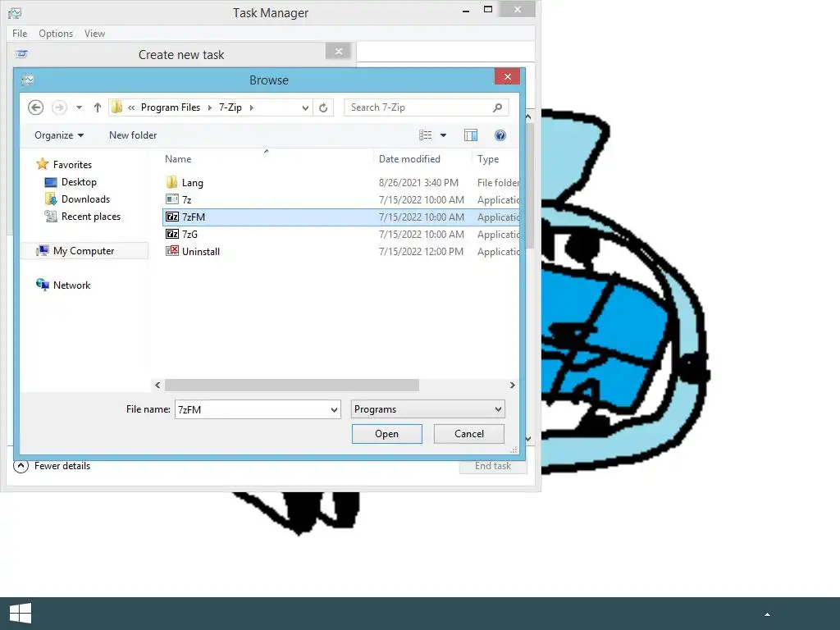Open the File name dropdown arrow
840x630 pixels.
pyautogui.click(x=335, y=410)
